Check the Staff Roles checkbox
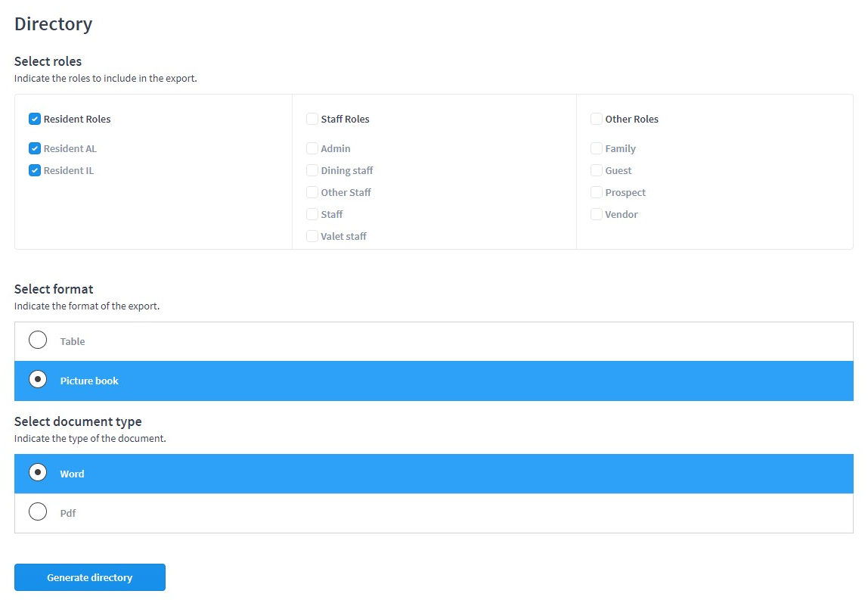868x600 pixels. tap(312, 119)
